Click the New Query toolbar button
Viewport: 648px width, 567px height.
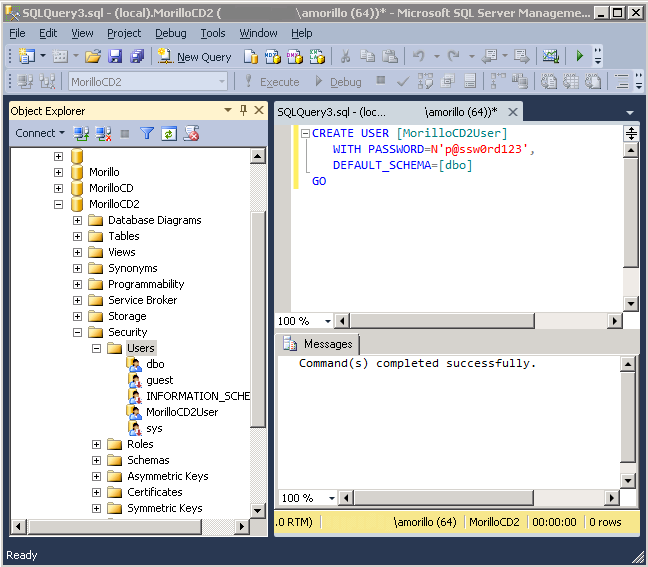pyautogui.click(x=195, y=57)
